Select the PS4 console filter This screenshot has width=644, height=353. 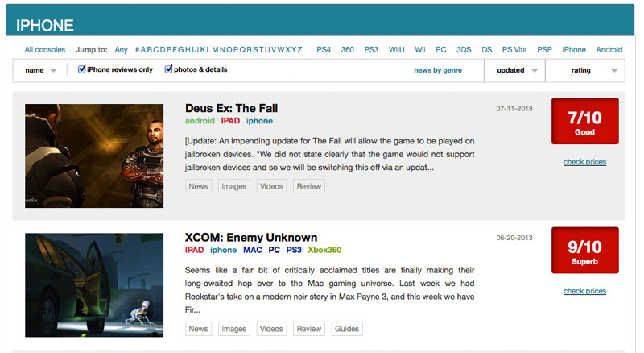pos(324,50)
